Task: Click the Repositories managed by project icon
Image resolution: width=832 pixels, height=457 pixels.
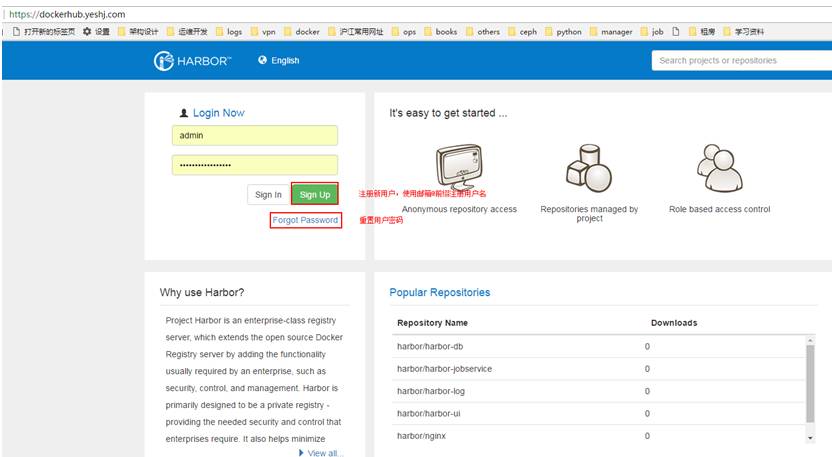Action: 589,168
